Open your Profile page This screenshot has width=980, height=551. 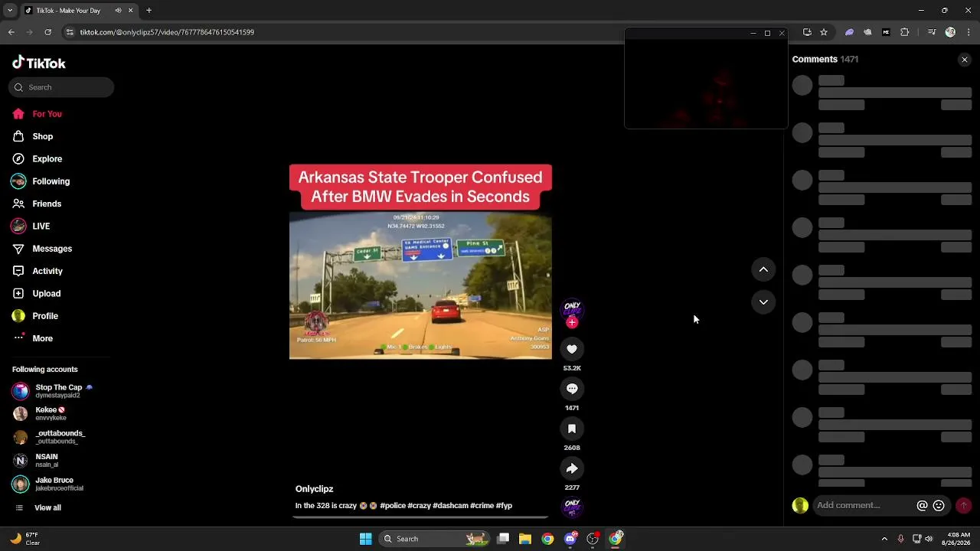point(45,316)
